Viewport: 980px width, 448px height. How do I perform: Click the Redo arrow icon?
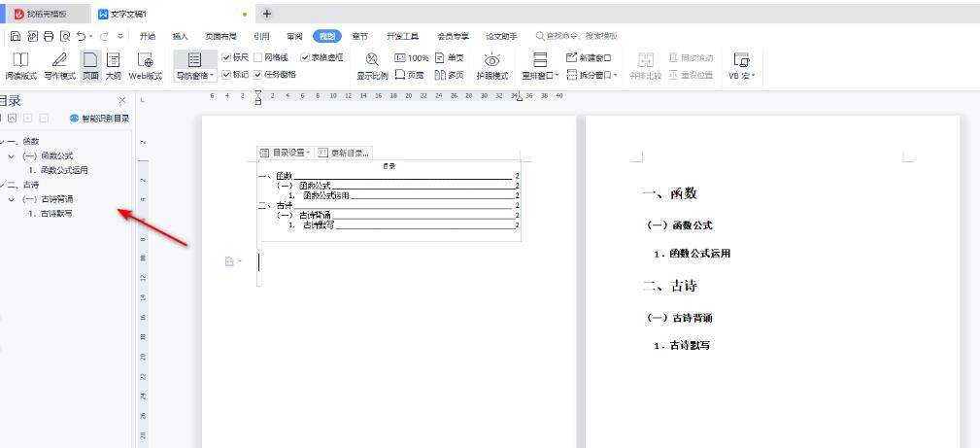104,36
